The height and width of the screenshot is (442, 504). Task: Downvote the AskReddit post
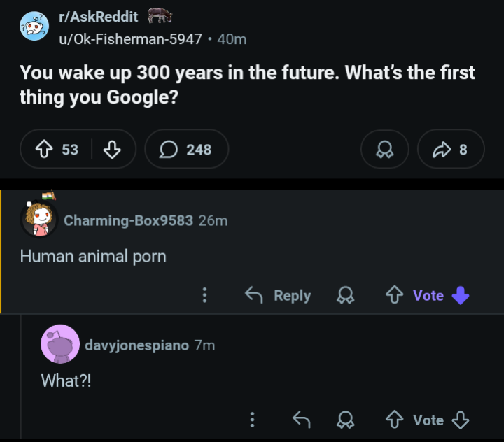(x=112, y=149)
